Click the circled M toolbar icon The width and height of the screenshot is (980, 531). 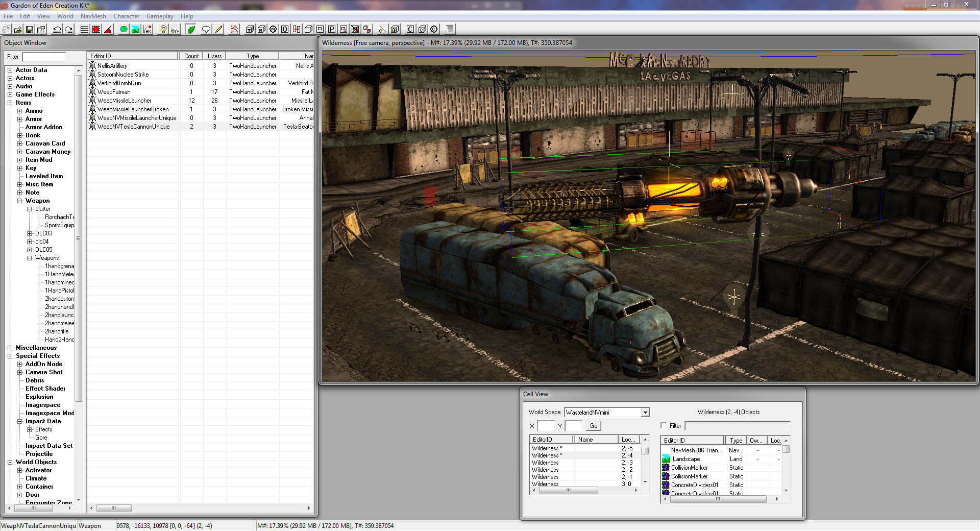click(273, 29)
